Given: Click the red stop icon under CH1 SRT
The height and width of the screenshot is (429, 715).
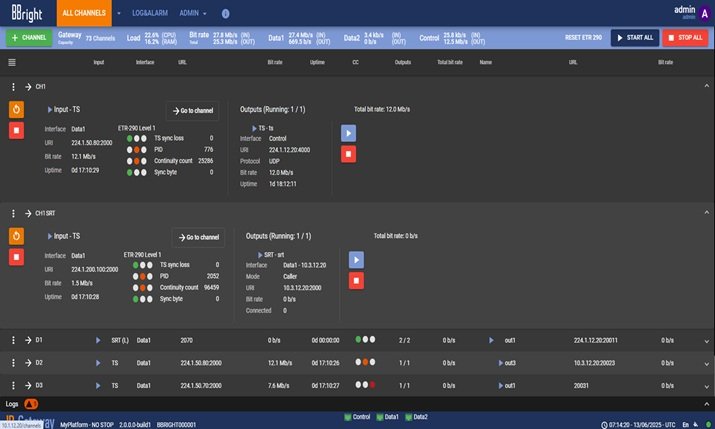Looking at the screenshot, I should (x=16, y=257).
